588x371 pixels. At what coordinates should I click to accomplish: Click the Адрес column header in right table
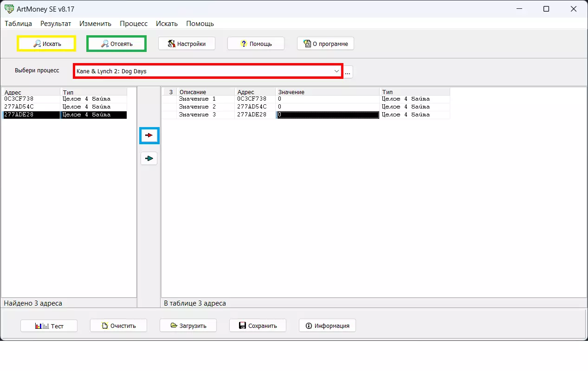tap(255, 92)
